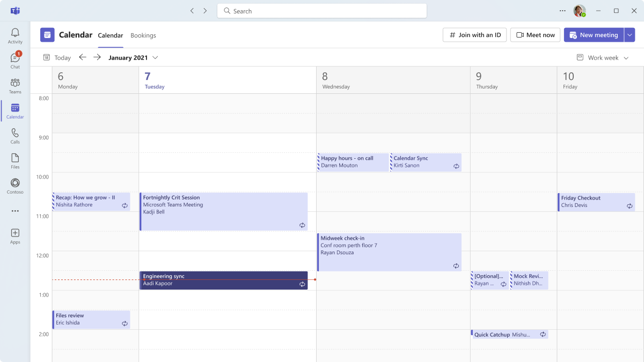644x362 pixels.
Task: Click recurrence icon on Engineering sync
Action: pos(302,284)
